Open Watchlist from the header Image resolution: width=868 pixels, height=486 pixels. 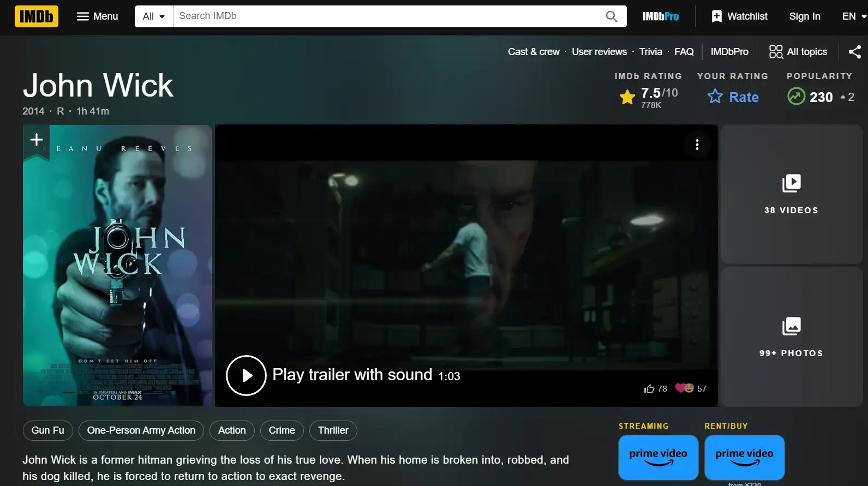pos(740,16)
